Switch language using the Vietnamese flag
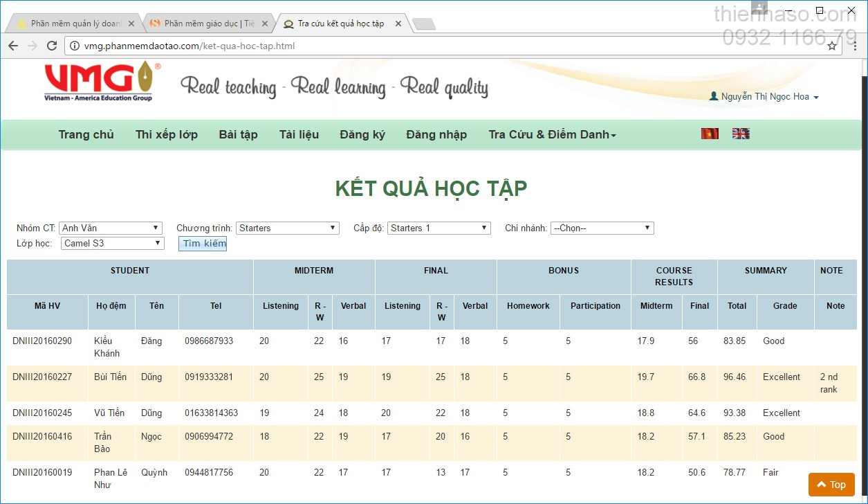 point(710,134)
